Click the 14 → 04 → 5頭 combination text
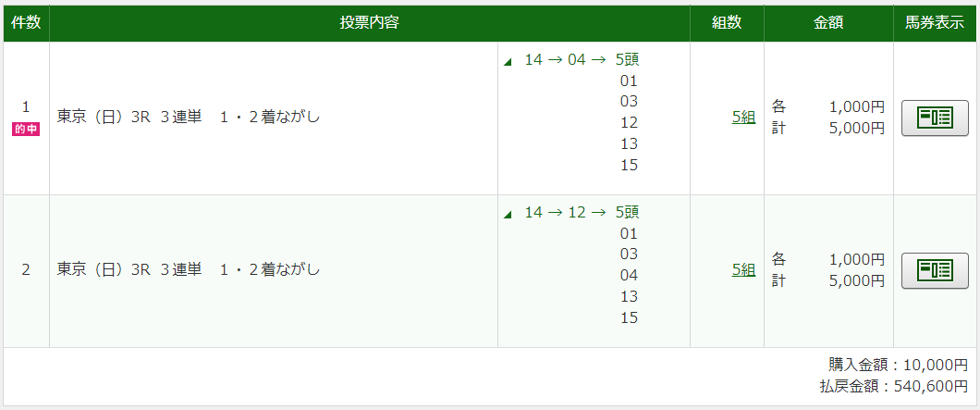Image resolution: width=980 pixels, height=410 pixels. tap(582, 59)
